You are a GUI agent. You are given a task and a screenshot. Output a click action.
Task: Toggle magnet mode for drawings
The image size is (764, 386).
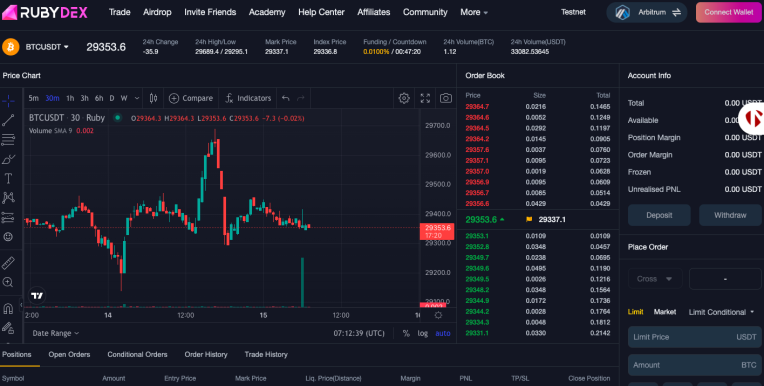(x=8, y=309)
